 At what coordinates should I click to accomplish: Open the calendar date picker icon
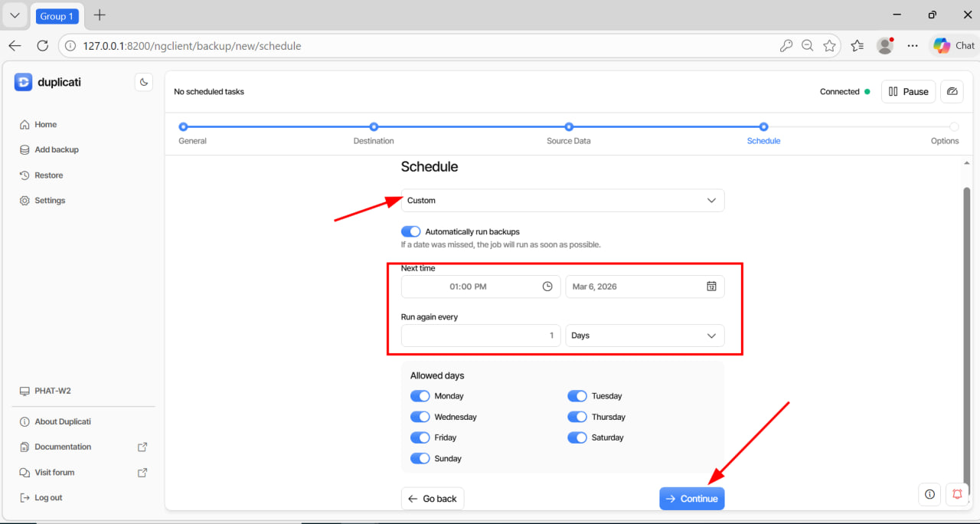711,287
